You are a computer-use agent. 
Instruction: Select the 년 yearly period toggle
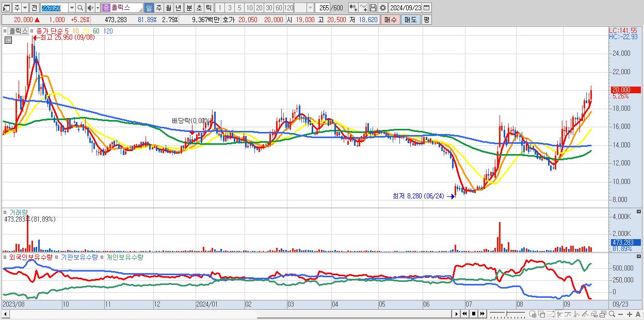point(178,8)
